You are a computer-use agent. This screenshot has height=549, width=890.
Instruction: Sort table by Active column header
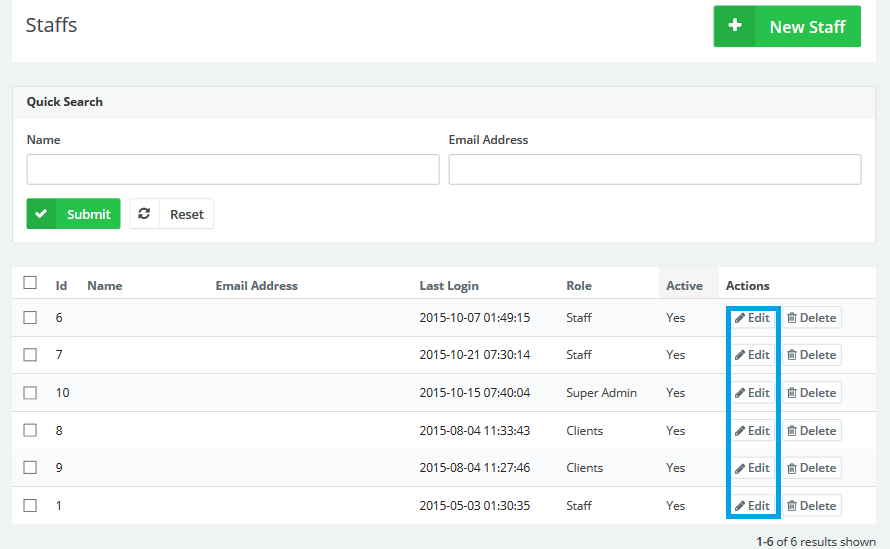684,286
